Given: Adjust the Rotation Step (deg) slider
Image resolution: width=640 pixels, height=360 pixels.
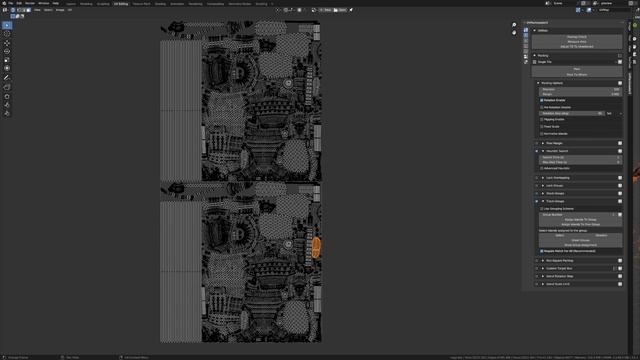Looking at the screenshot, I should pyautogui.click(x=571, y=113).
